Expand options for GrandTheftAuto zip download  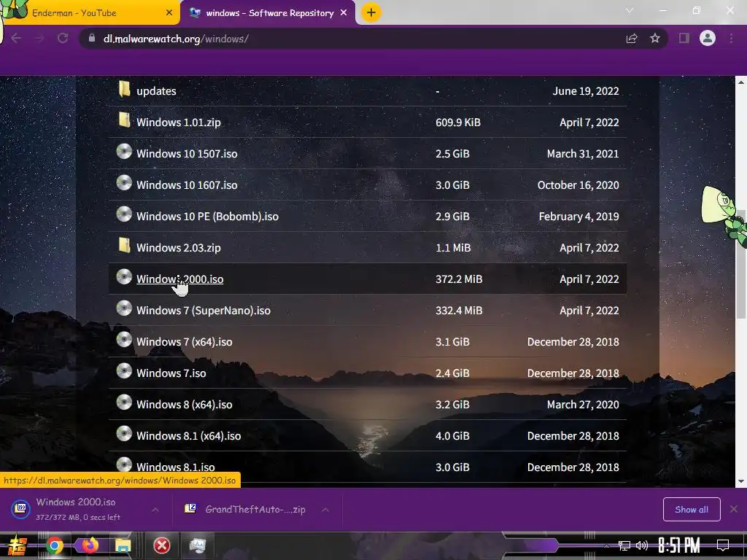[325, 510]
